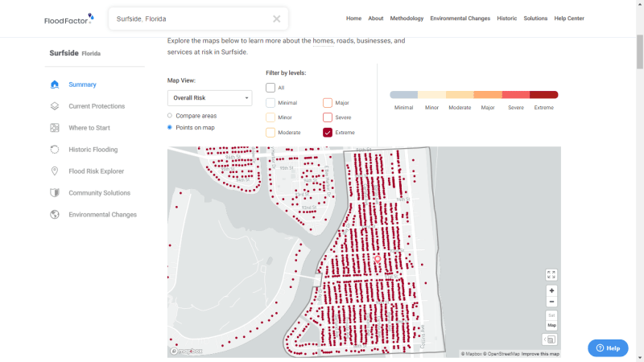Click the FloodFactor logo

point(69,19)
